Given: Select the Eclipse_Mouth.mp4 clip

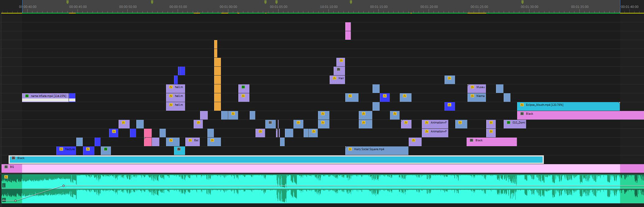Looking at the screenshot, I should (568, 106).
